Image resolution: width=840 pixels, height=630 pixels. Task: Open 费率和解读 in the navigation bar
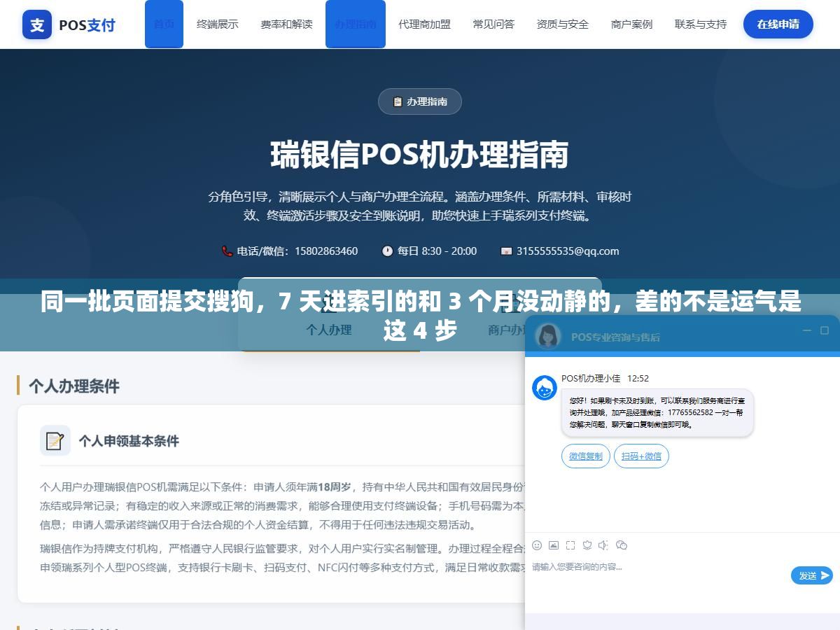(x=286, y=24)
